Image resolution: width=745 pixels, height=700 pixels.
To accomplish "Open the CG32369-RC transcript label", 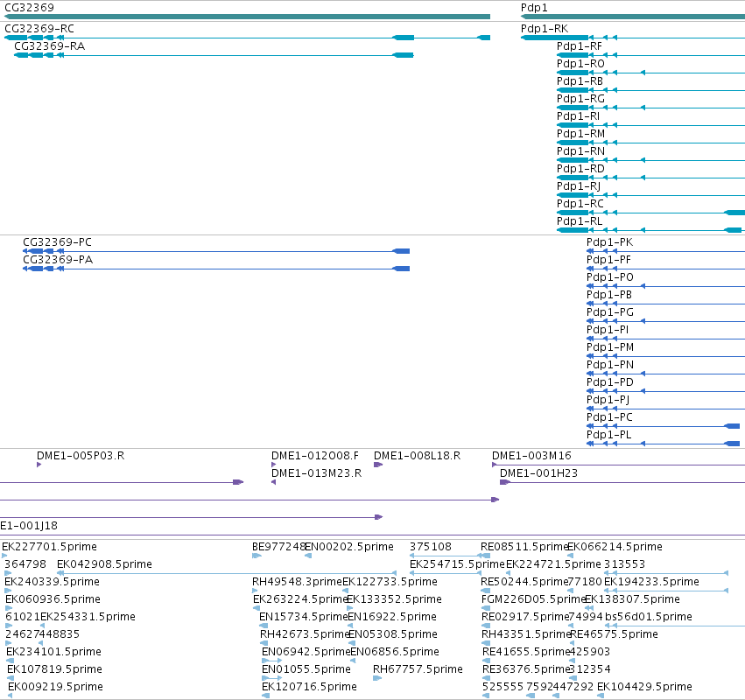I will click(x=39, y=29).
